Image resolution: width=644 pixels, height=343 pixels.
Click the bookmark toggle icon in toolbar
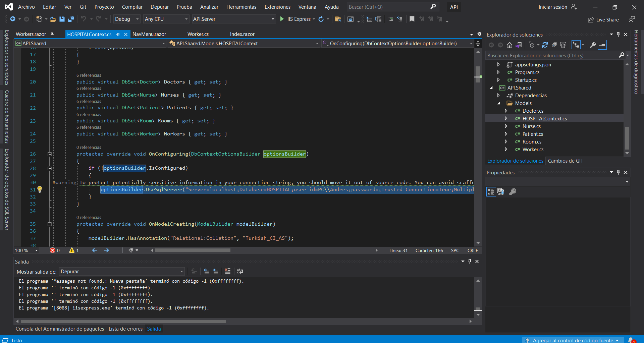point(412,19)
